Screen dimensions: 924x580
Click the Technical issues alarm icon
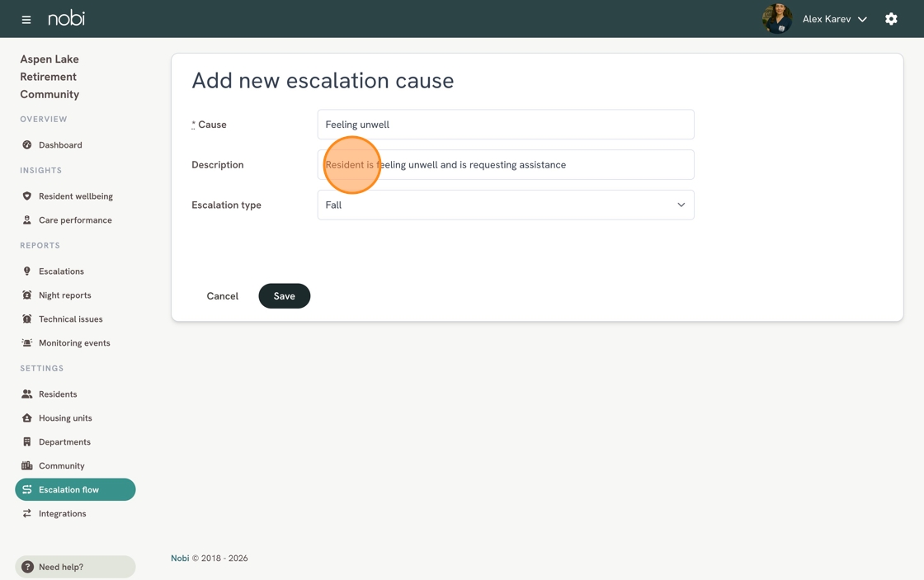(26, 319)
